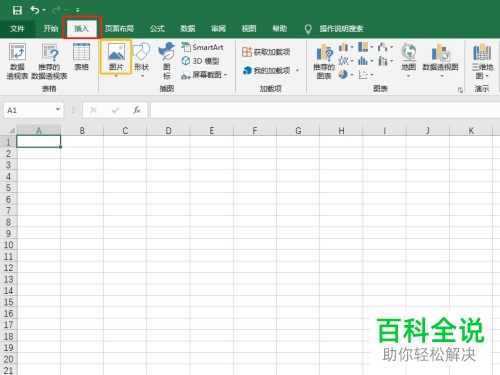Viewport: 500px width, 375px height.
Task: Insert a pie or doughnut chart
Action: point(346,75)
